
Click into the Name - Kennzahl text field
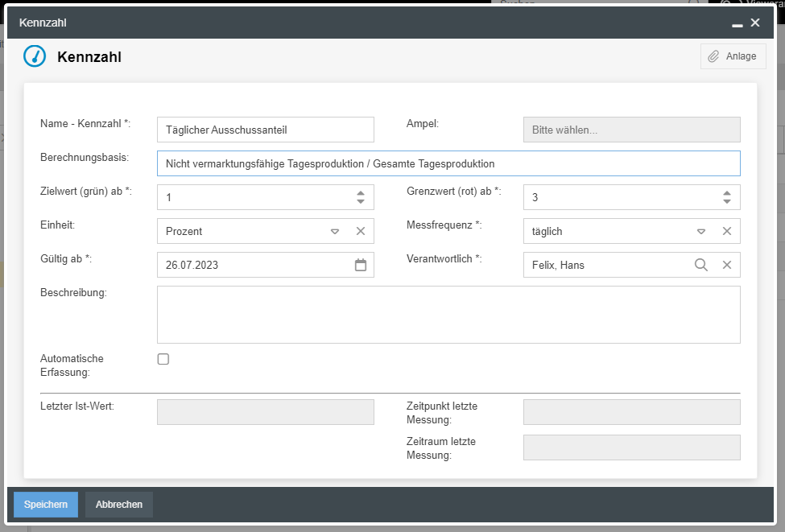265,130
